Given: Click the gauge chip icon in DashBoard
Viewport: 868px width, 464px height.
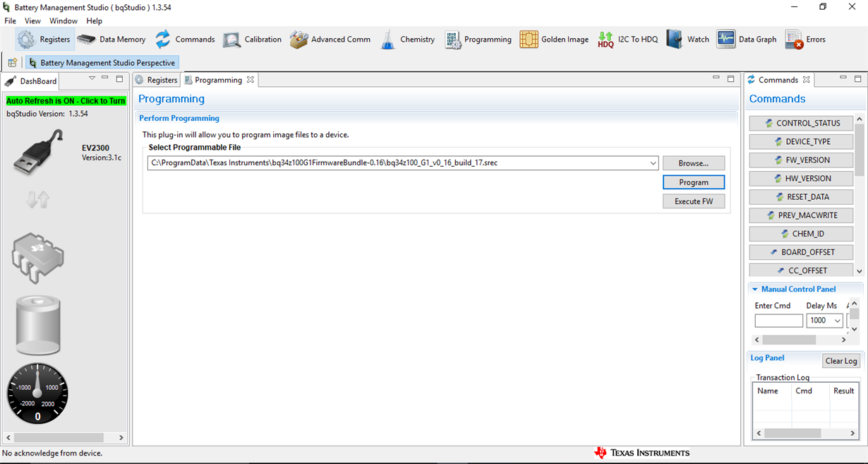Looking at the screenshot, I should pos(37,258).
